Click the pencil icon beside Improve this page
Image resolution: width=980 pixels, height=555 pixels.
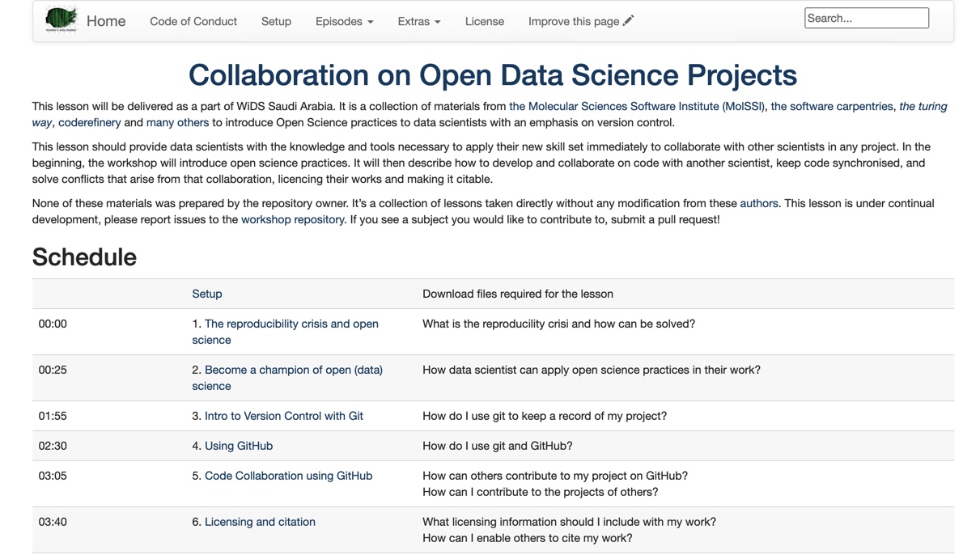point(629,20)
